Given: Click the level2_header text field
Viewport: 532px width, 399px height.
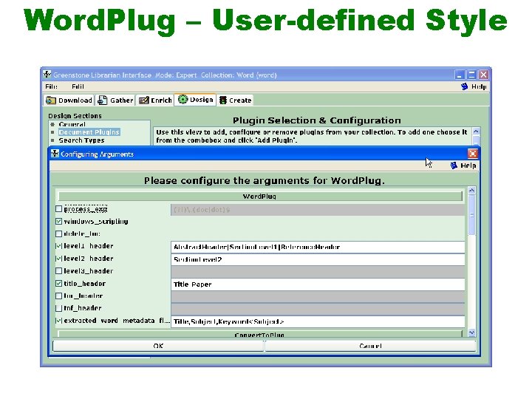Looking at the screenshot, I should tap(318, 259).
